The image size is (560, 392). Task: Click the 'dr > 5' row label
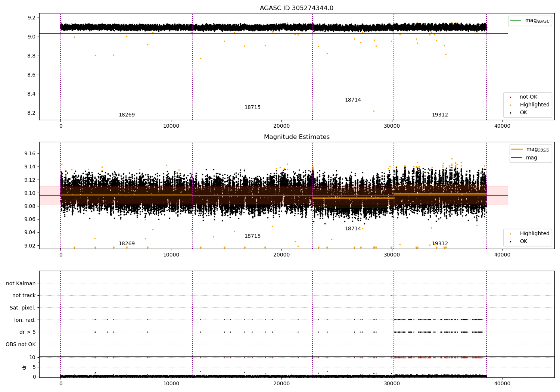28,332
